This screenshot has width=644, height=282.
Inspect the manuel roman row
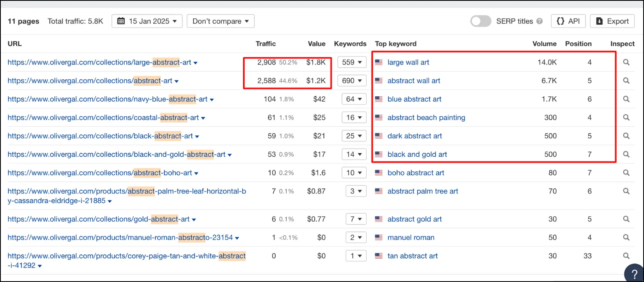[x=626, y=238]
